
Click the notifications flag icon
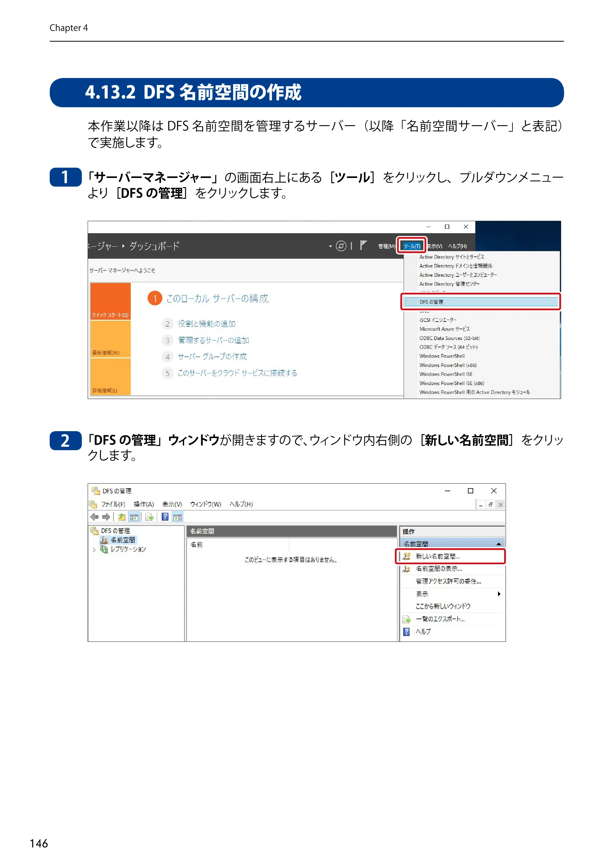(363, 245)
